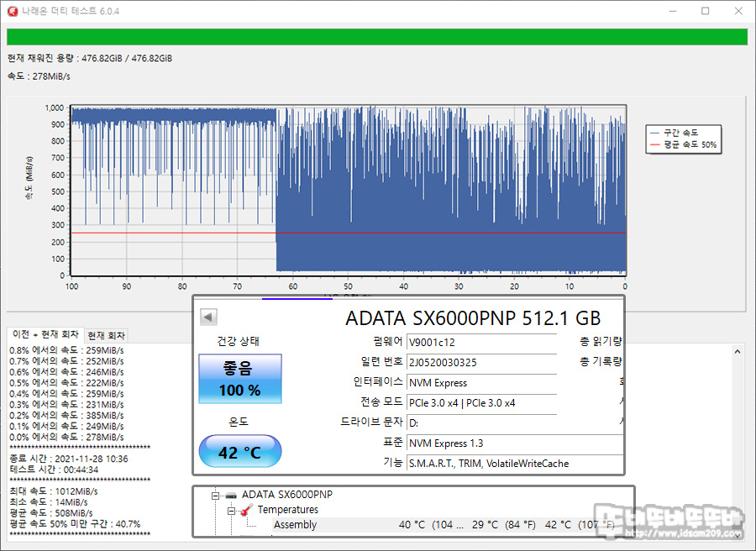This screenshot has height=551, width=756.
Task: Click the log line 0.1% 에서의 속도 : 249MiB/s
Action: (x=66, y=426)
